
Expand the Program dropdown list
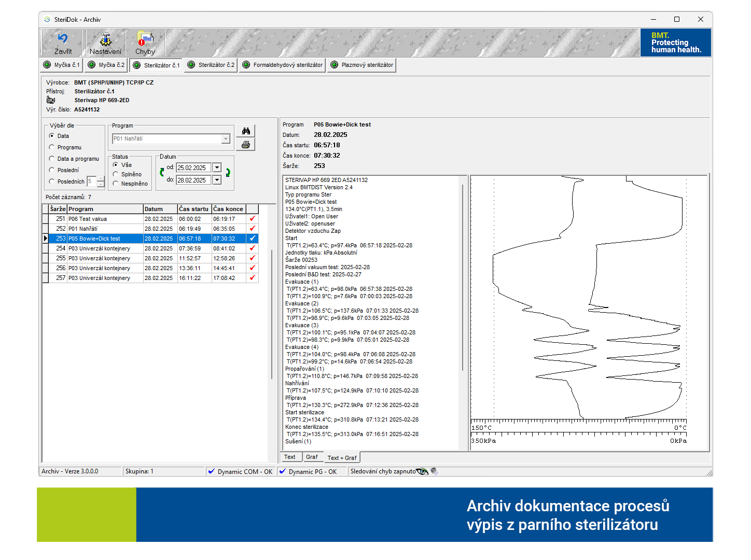(x=226, y=139)
